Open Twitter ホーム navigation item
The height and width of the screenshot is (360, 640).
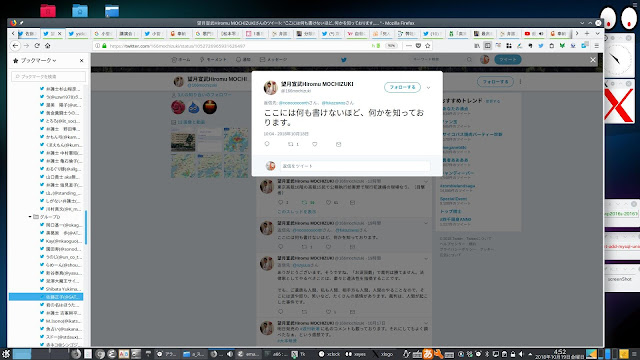[x=181, y=60]
